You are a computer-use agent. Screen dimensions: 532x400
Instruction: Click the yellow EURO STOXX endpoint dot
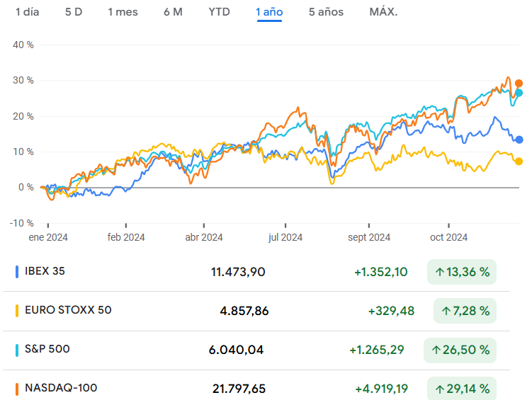click(519, 161)
